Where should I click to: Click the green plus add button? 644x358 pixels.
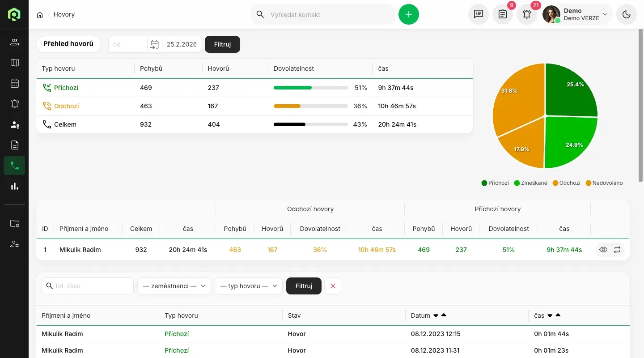click(408, 14)
